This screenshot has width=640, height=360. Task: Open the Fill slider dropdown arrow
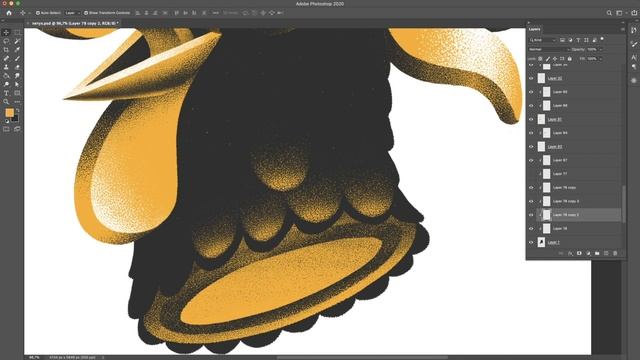[x=600, y=59]
